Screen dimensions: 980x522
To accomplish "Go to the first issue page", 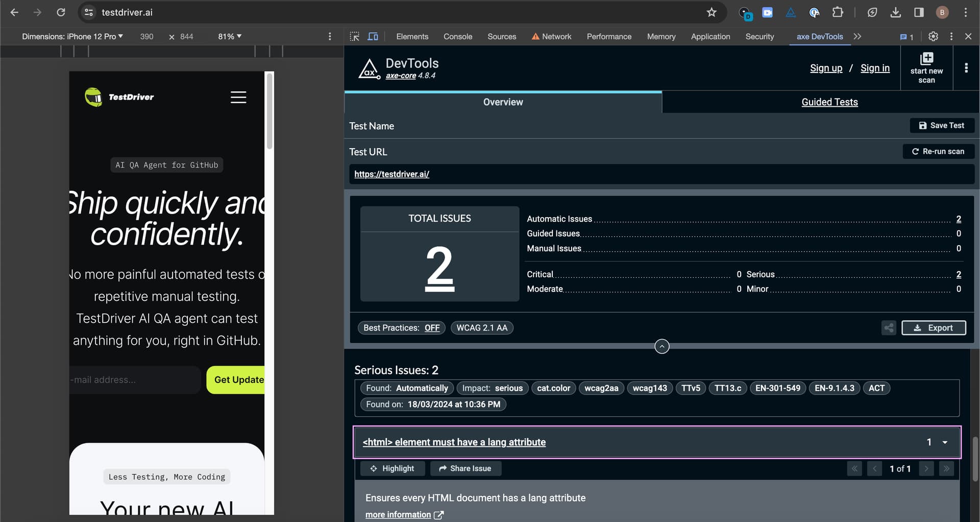I will [x=854, y=468].
